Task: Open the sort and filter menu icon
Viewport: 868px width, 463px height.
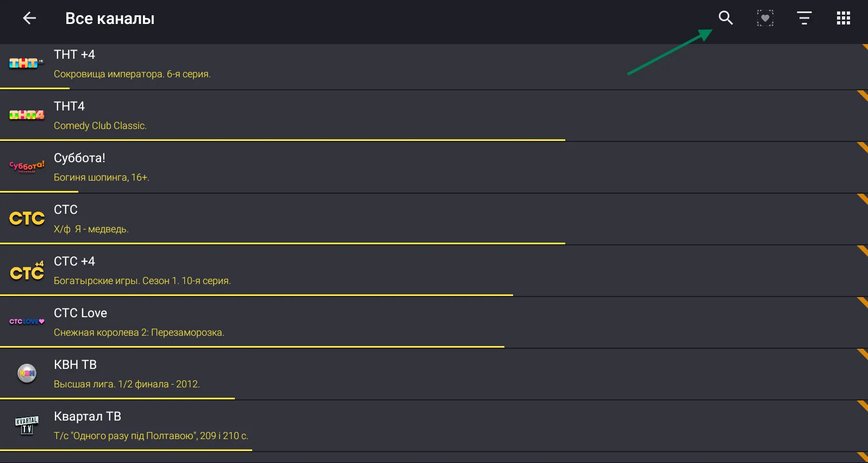Action: tap(804, 18)
